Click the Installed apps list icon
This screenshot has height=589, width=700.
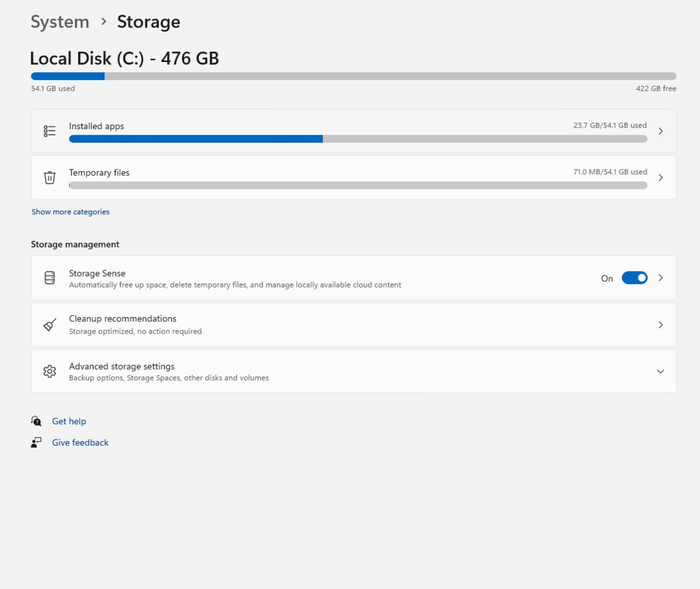[x=50, y=131]
